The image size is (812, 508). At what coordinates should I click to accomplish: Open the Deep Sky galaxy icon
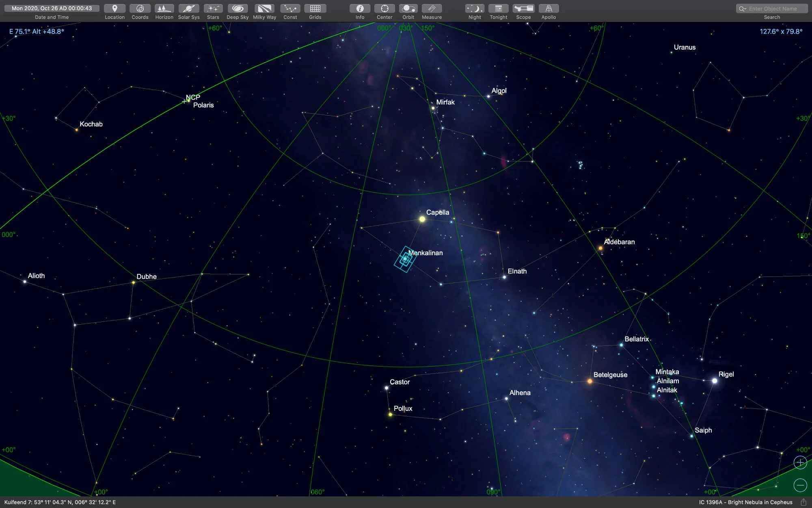[x=238, y=9]
